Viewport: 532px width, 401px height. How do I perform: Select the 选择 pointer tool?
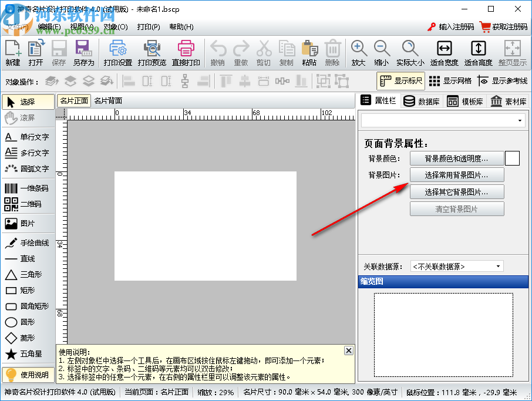coord(28,102)
